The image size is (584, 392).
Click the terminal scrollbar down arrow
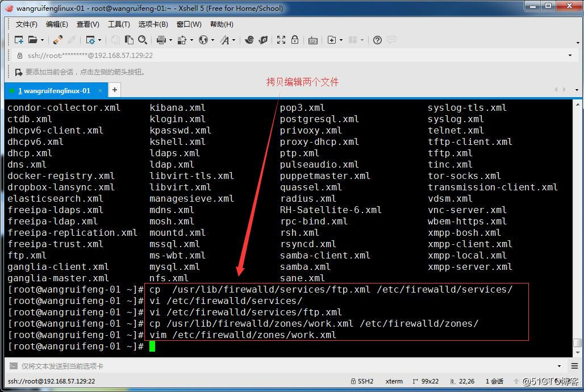577,352
